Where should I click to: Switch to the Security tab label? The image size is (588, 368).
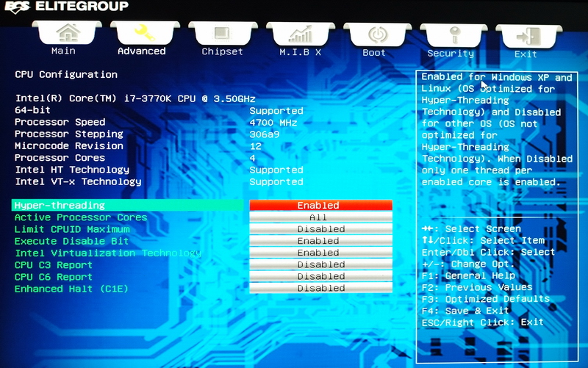451,53
